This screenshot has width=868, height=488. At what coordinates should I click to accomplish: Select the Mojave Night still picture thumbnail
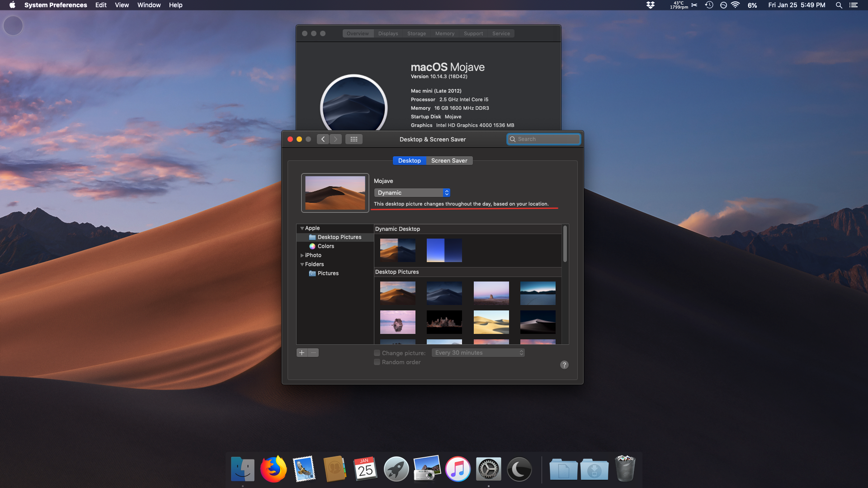(x=444, y=293)
